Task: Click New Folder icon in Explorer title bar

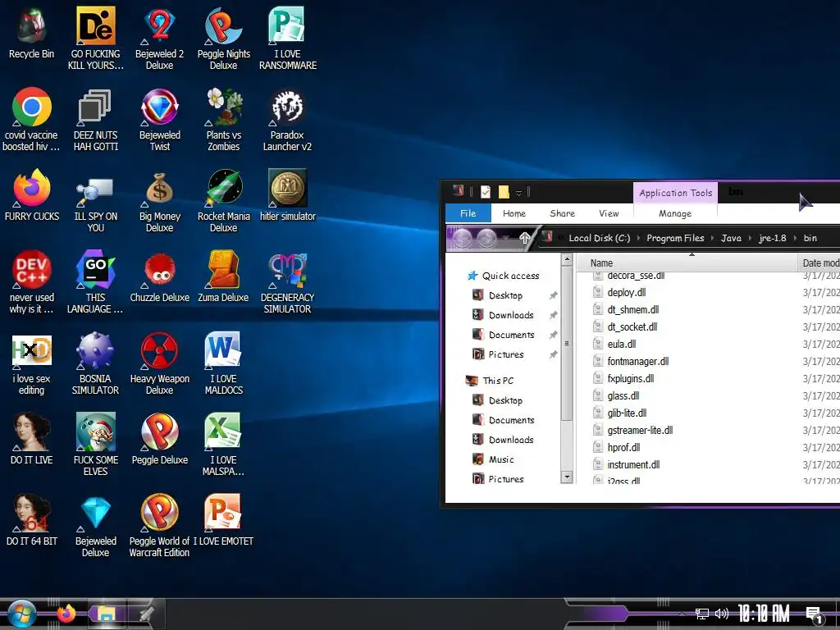Action: click(504, 192)
